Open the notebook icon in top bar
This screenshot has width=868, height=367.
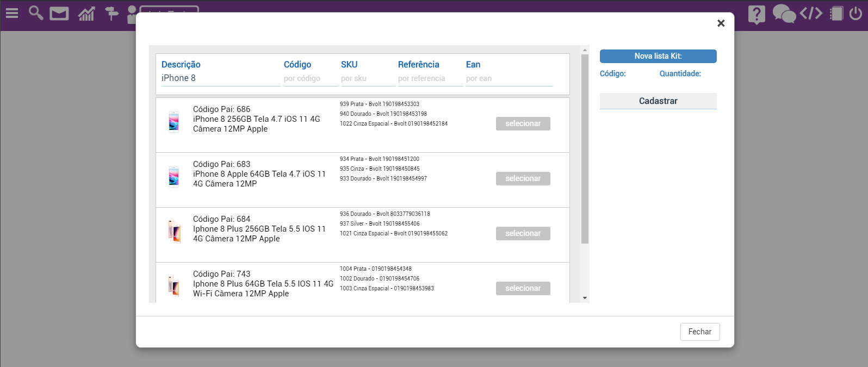click(x=836, y=13)
